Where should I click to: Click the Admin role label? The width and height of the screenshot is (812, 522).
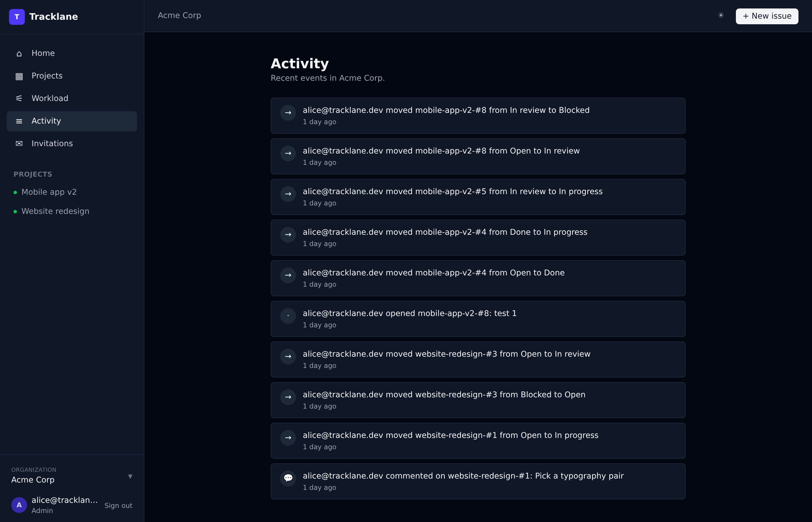click(42, 511)
